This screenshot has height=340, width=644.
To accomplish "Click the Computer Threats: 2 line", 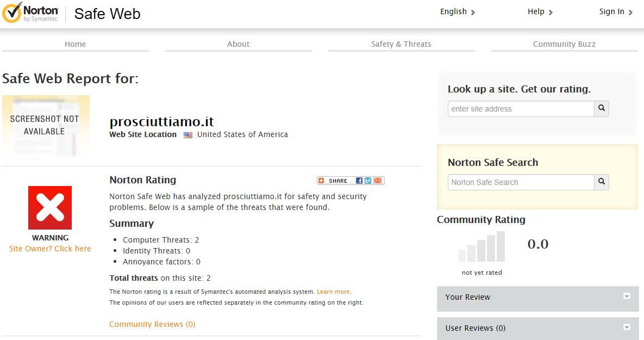I will [x=160, y=240].
